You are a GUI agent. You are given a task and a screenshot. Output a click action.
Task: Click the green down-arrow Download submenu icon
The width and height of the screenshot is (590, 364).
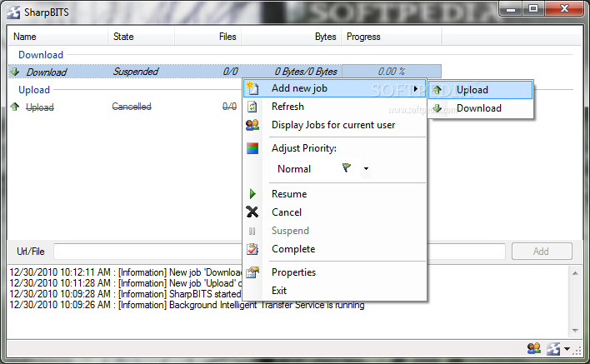click(x=437, y=108)
